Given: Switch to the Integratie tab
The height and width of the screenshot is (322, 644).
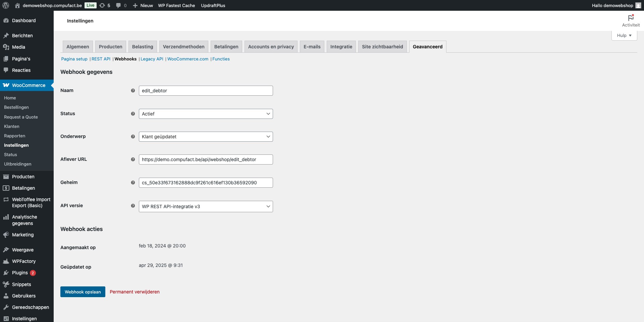Looking at the screenshot, I should click(x=341, y=47).
